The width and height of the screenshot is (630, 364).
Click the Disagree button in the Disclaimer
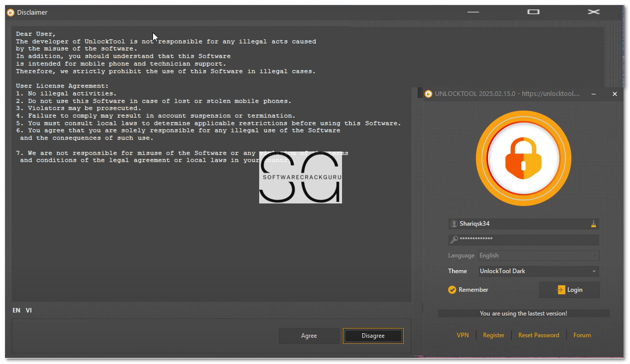pyautogui.click(x=373, y=336)
